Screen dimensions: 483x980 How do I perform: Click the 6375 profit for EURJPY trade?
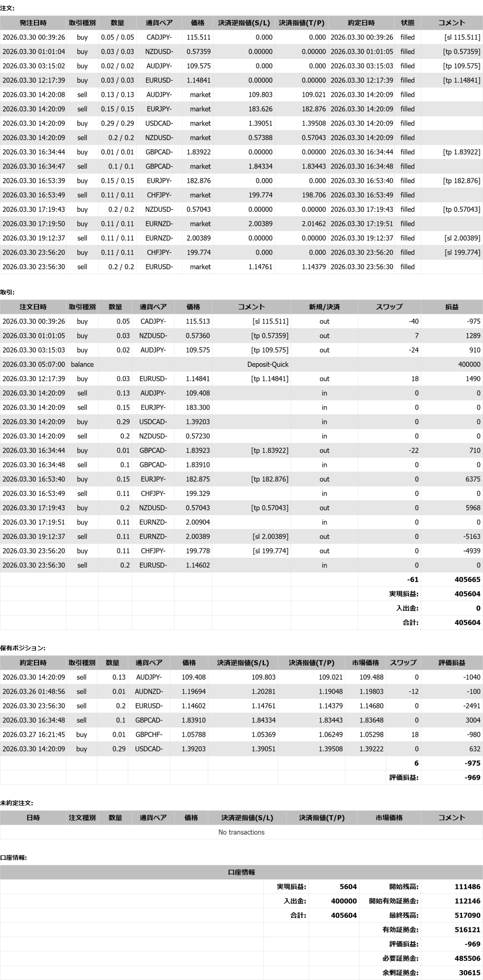click(473, 479)
